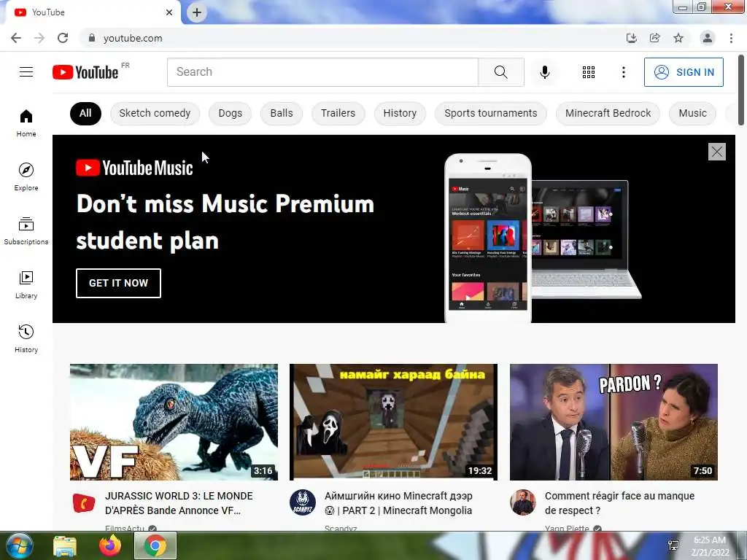Select the Minecraft Bedrock chip
Viewport: 747px width, 560px height.
click(x=608, y=113)
